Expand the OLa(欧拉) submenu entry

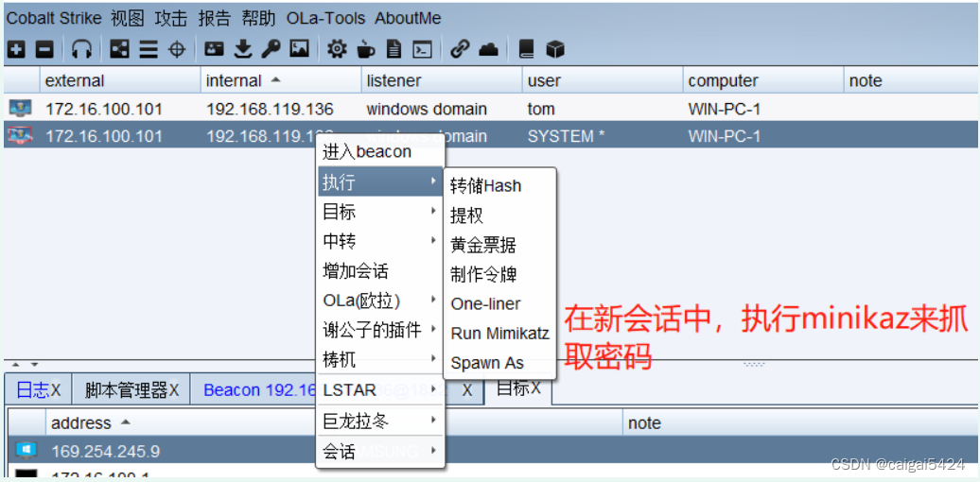[380, 301]
